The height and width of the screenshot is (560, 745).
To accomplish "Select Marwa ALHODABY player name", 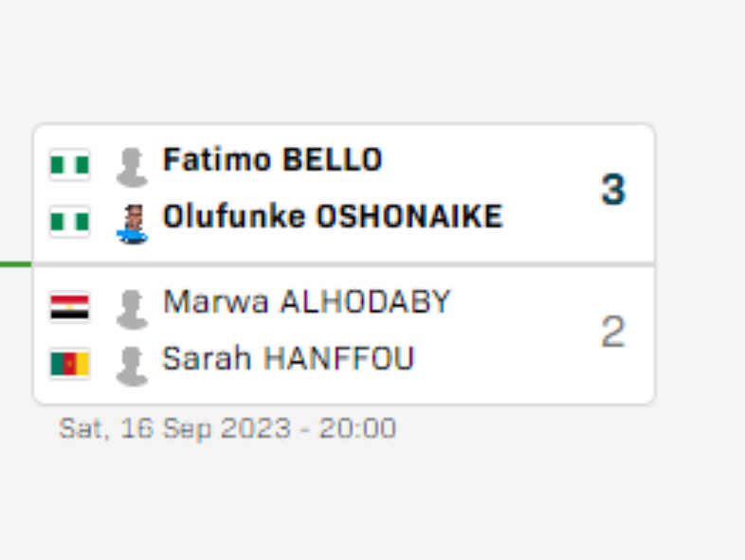I will point(306,301).
